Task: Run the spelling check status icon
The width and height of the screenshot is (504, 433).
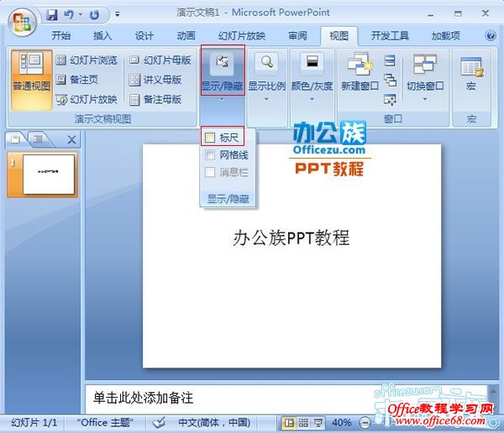Action: [x=159, y=423]
